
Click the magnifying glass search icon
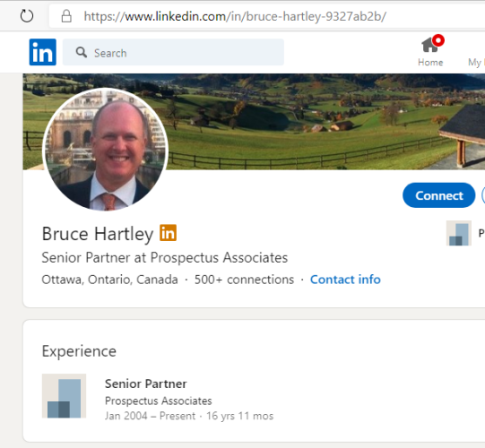[82, 52]
